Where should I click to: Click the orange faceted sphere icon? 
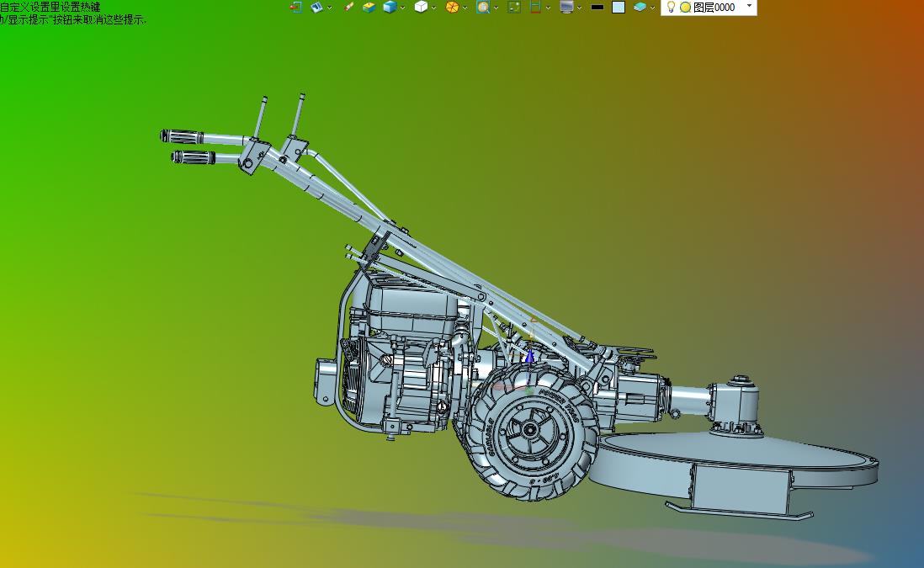(x=452, y=7)
